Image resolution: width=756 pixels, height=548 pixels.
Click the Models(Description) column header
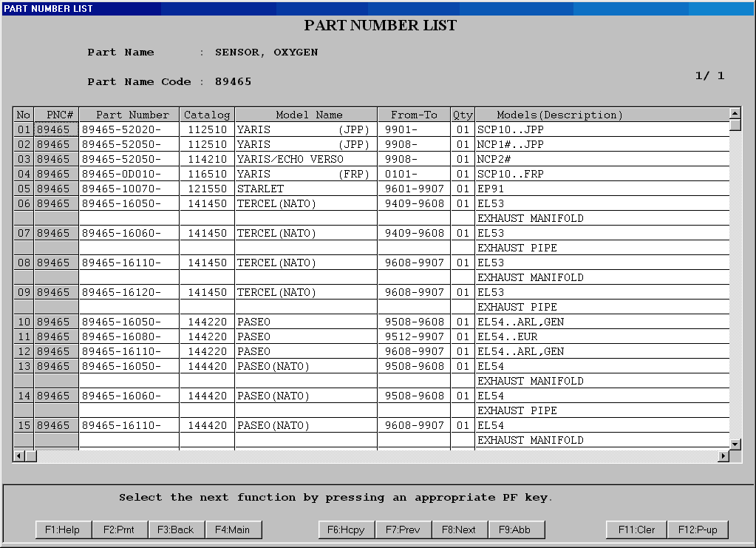[602, 115]
